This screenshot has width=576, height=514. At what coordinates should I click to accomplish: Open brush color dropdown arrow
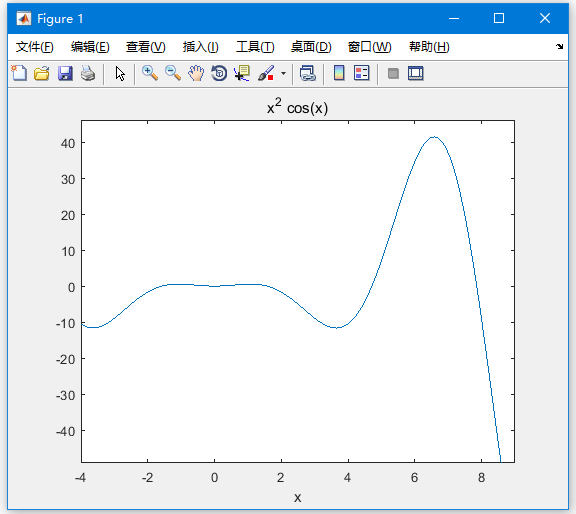(x=283, y=73)
